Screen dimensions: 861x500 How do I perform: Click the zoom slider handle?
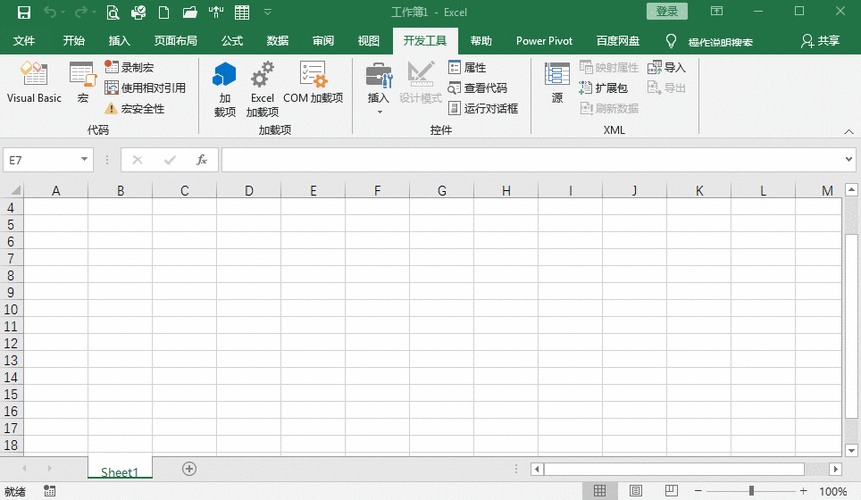pos(751,491)
